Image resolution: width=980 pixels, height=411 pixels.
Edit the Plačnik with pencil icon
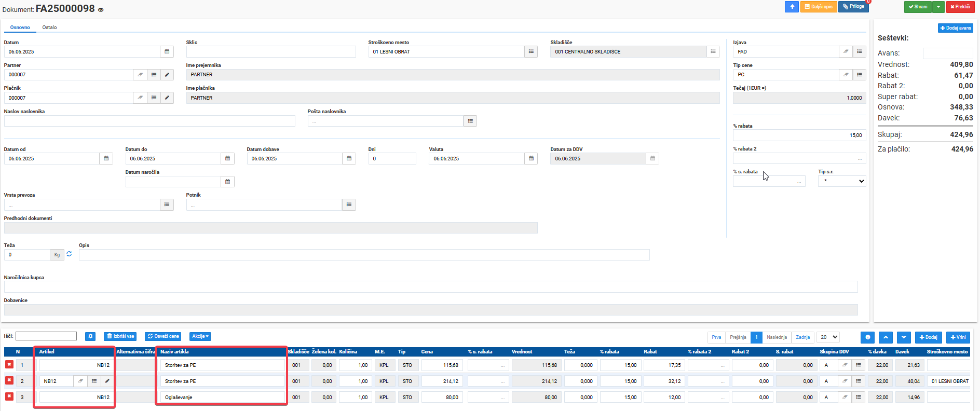[167, 98]
